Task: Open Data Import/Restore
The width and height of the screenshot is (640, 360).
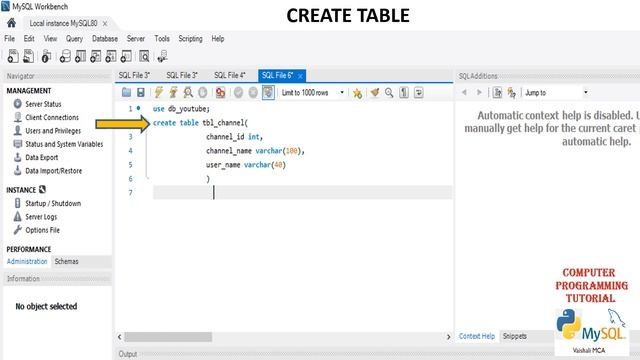Action: 53,171
